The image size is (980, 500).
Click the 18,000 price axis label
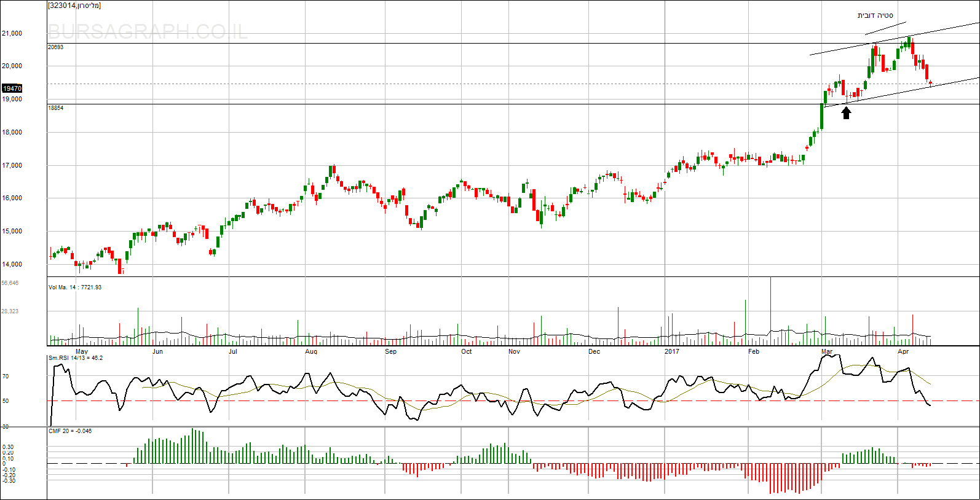[x=12, y=132]
